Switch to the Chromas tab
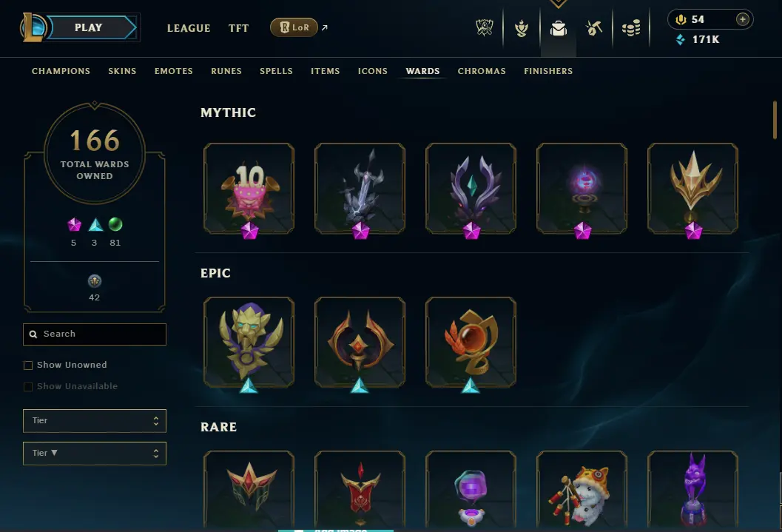 coord(482,71)
